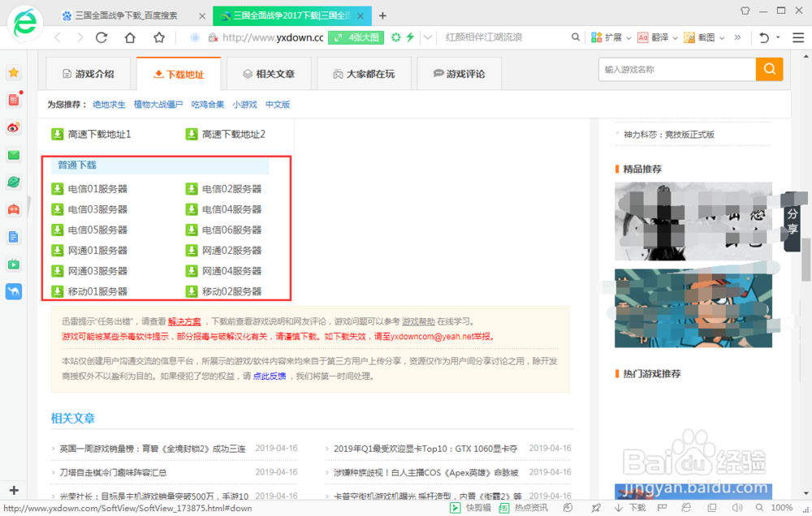Open the address bar history dropdown
Image resolution: width=812 pixels, height=516 pixels.
[426, 37]
